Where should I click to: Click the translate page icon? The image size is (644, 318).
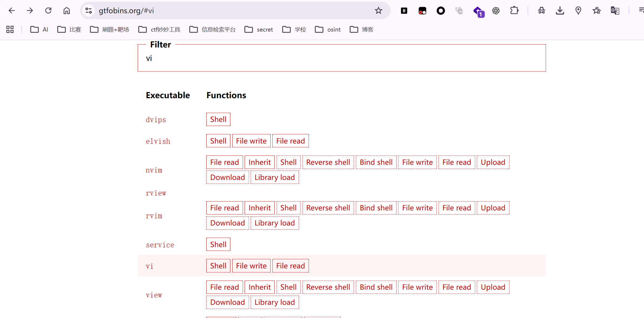click(615, 11)
